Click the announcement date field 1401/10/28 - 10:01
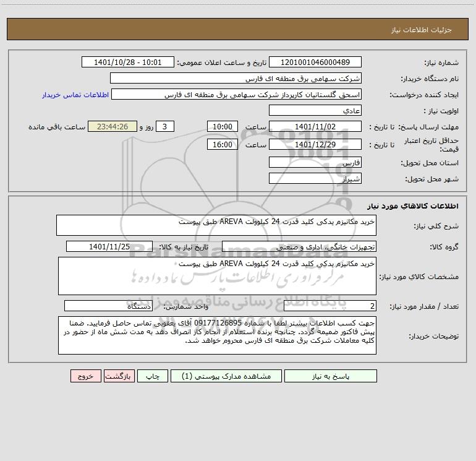Viewport: 476px width, 461px height. coord(128,62)
